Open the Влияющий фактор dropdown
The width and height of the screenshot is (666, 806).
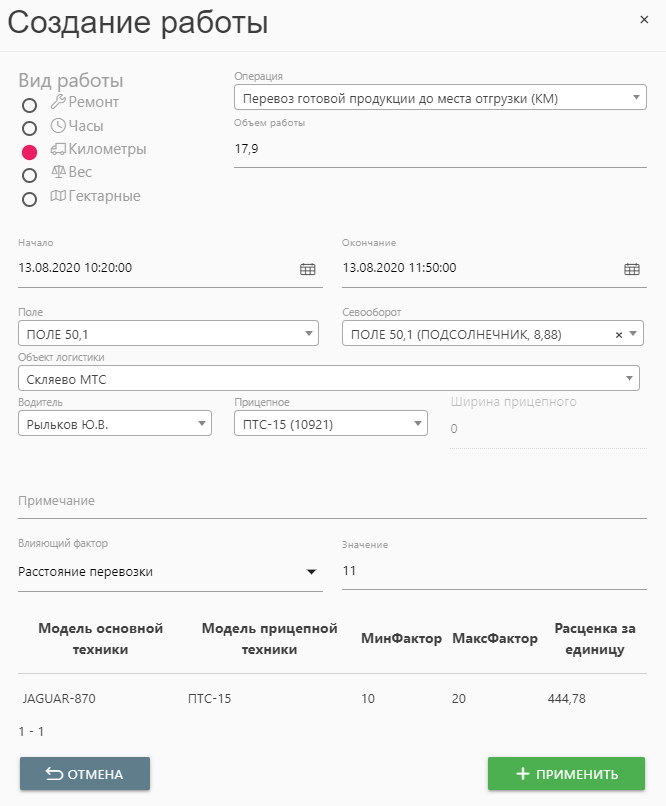[x=170, y=572]
